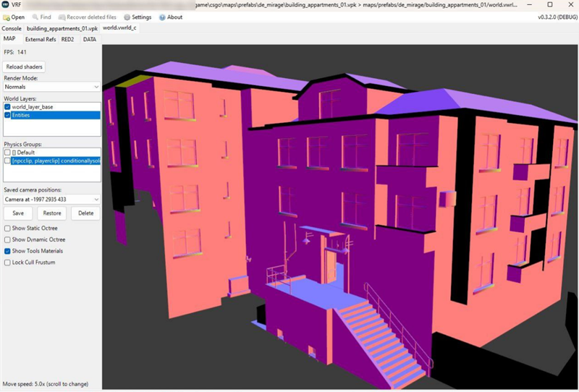Uncheck the world_layer_base layer

point(7,107)
